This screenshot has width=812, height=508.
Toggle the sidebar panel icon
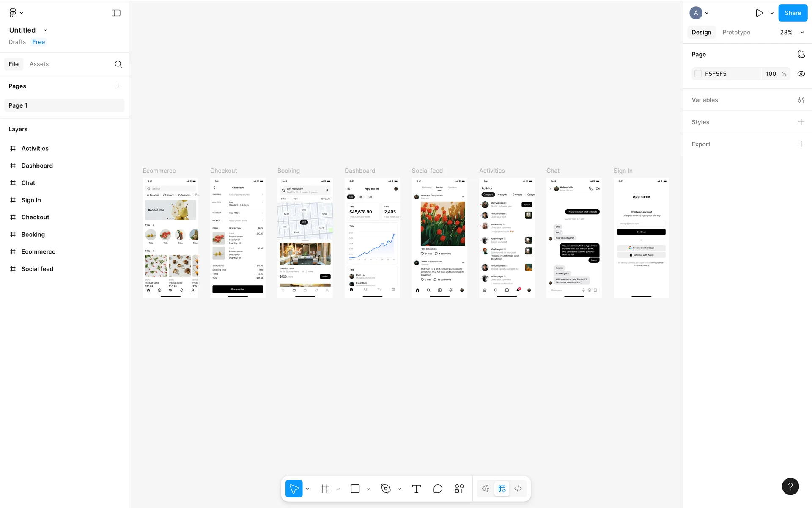tap(116, 13)
